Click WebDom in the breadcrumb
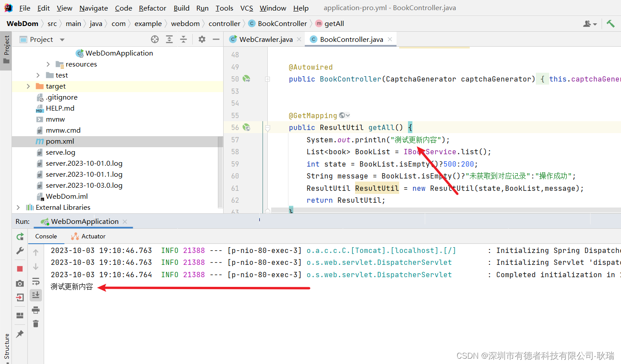Viewport: 621px width, 364px height. click(x=22, y=23)
